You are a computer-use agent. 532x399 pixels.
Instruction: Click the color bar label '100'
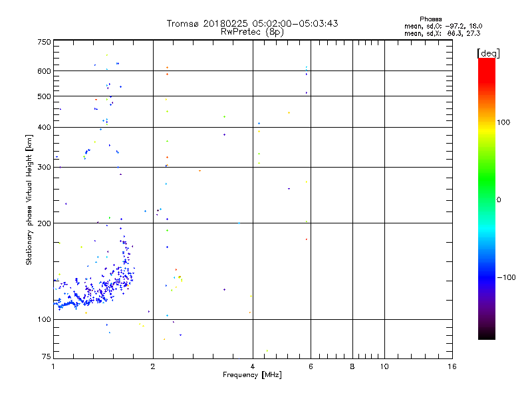[503, 122]
